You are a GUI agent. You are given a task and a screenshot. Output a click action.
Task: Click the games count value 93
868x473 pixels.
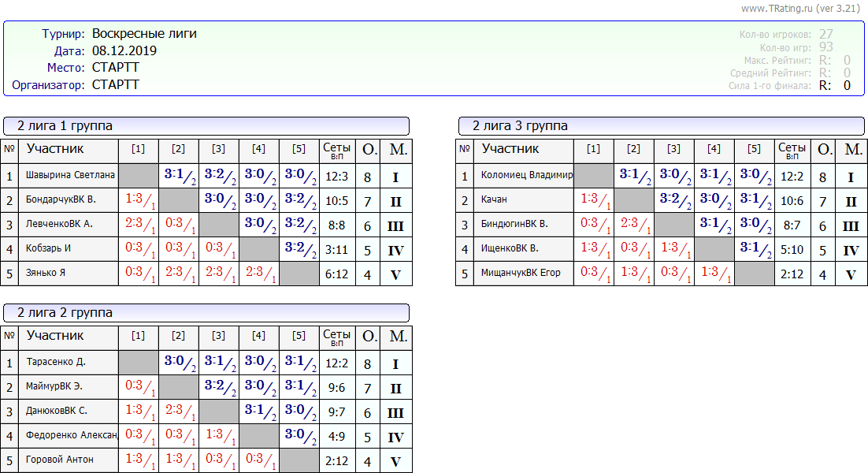[825, 47]
